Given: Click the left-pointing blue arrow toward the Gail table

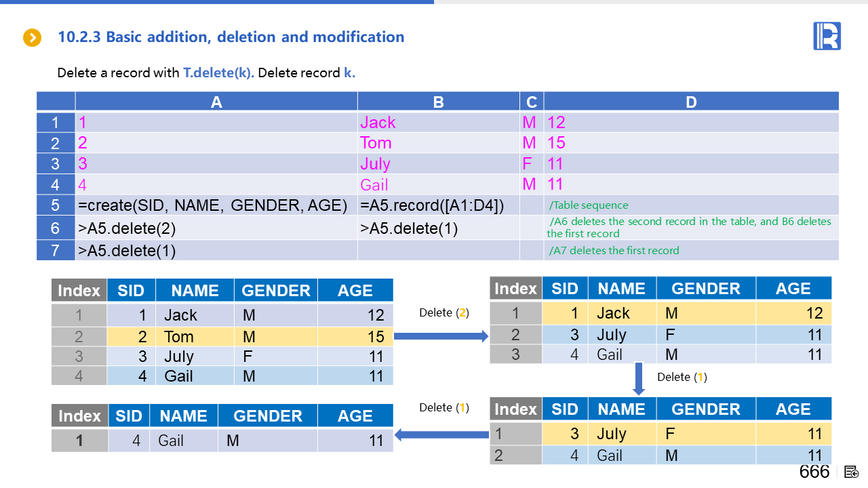Looking at the screenshot, I should [x=441, y=434].
